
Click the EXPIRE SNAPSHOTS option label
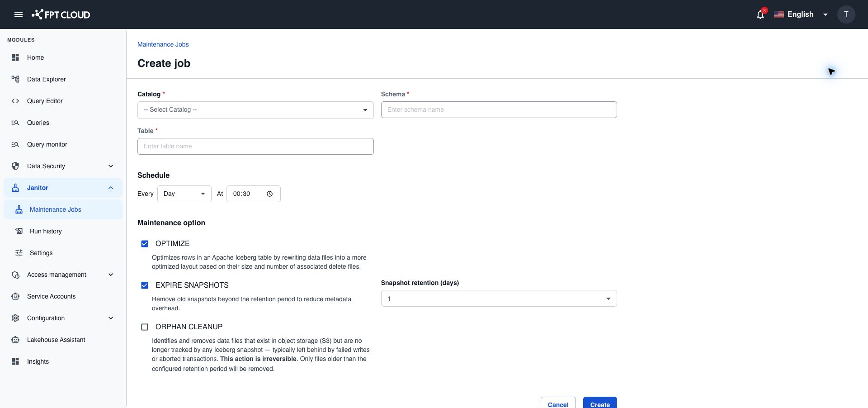(x=192, y=285)
